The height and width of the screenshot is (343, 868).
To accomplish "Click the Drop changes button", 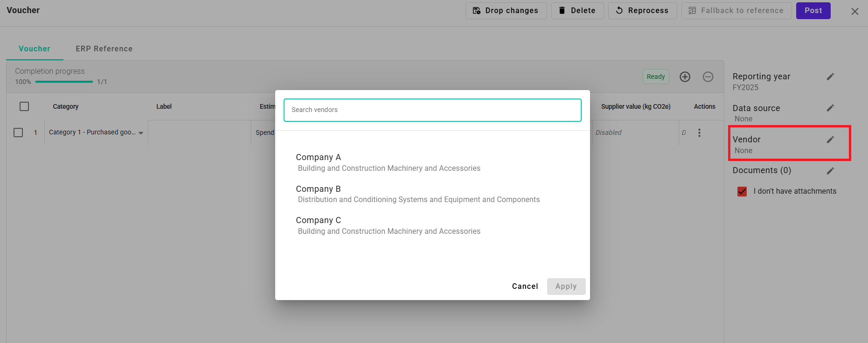I will click(x=506, y=11).
